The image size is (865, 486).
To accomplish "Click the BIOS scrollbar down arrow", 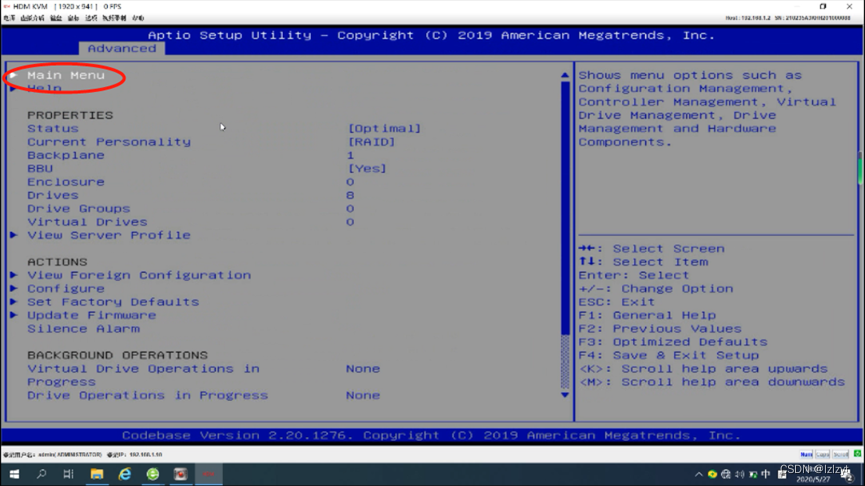I will pos(565,395).
